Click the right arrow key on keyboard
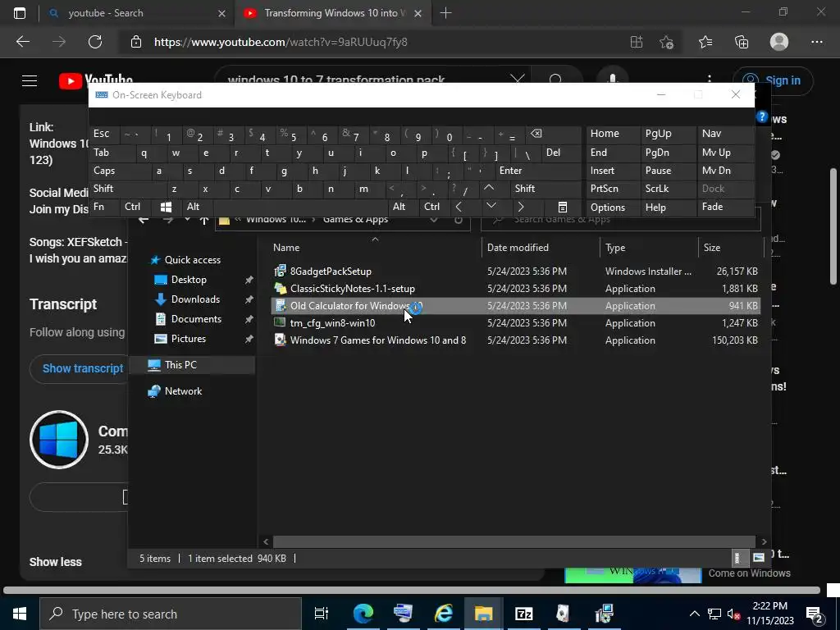Screen dimensions: 840x630 [x=521, y=207]
